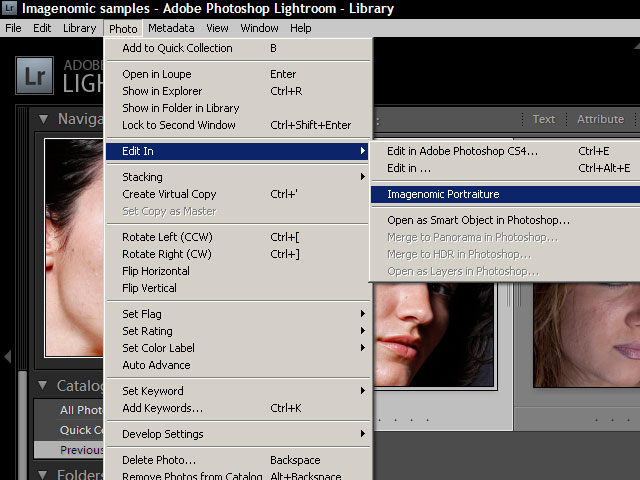Click the Lightroom title bar app icon

9,7
